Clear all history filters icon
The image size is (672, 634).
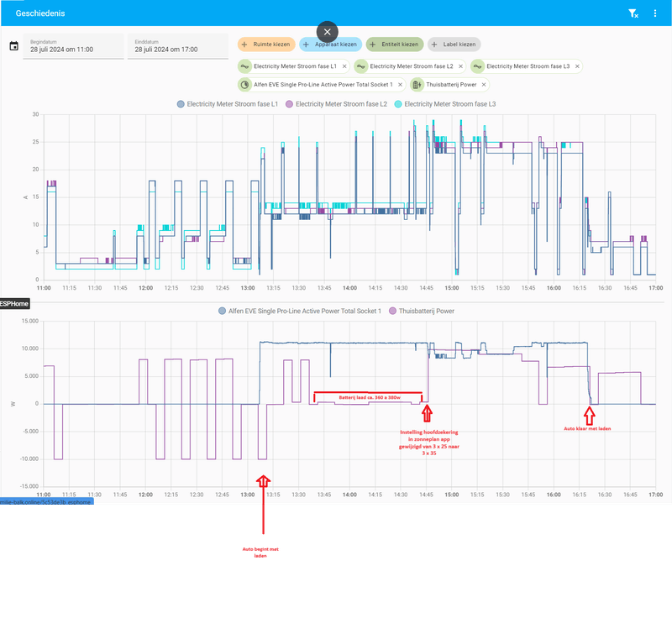[633, 13]
